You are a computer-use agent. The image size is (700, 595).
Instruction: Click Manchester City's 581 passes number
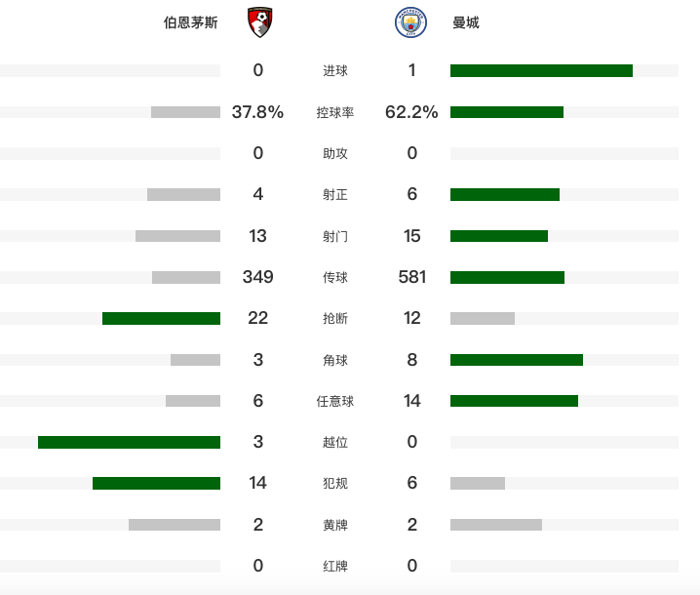[412, 277]
